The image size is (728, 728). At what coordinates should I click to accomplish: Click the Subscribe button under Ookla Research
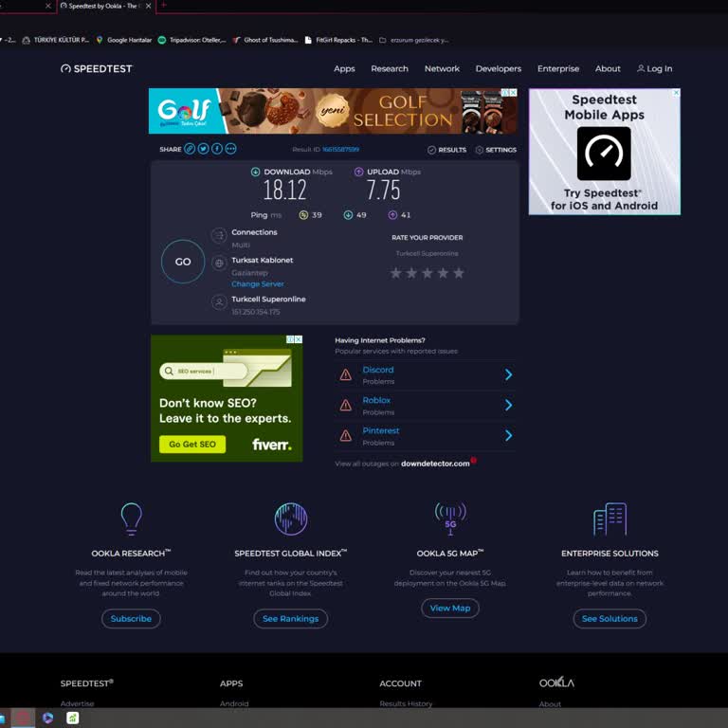pyautogui.click(x=131, y=618)
